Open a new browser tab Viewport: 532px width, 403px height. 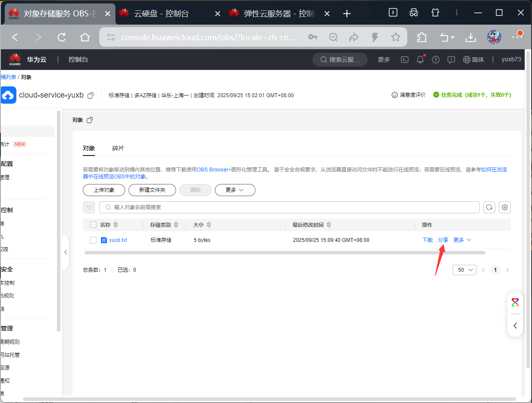pyautogui.click(x=346, y=13)
